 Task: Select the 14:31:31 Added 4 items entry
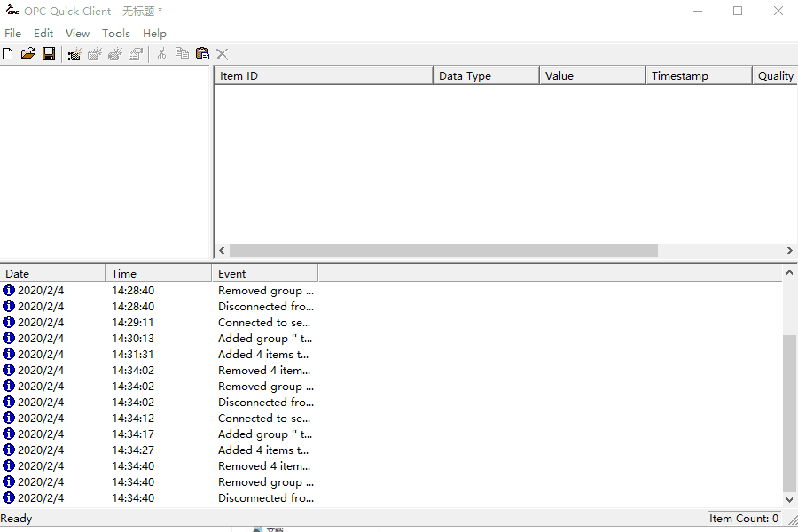pos(159,355)
